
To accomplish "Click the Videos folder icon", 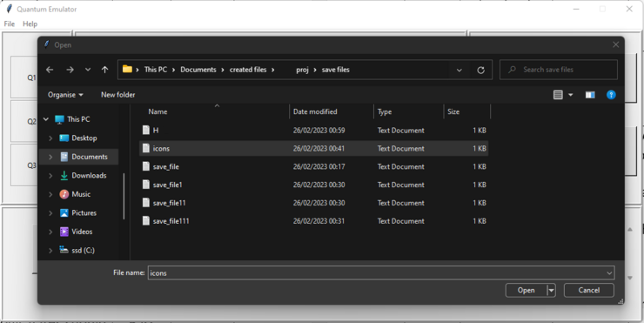I will point(64,232).
